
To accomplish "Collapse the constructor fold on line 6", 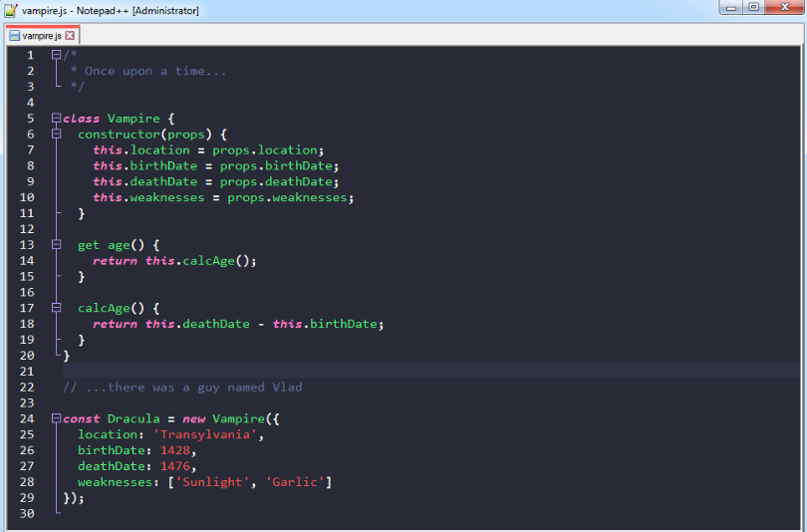I will 56,133.
